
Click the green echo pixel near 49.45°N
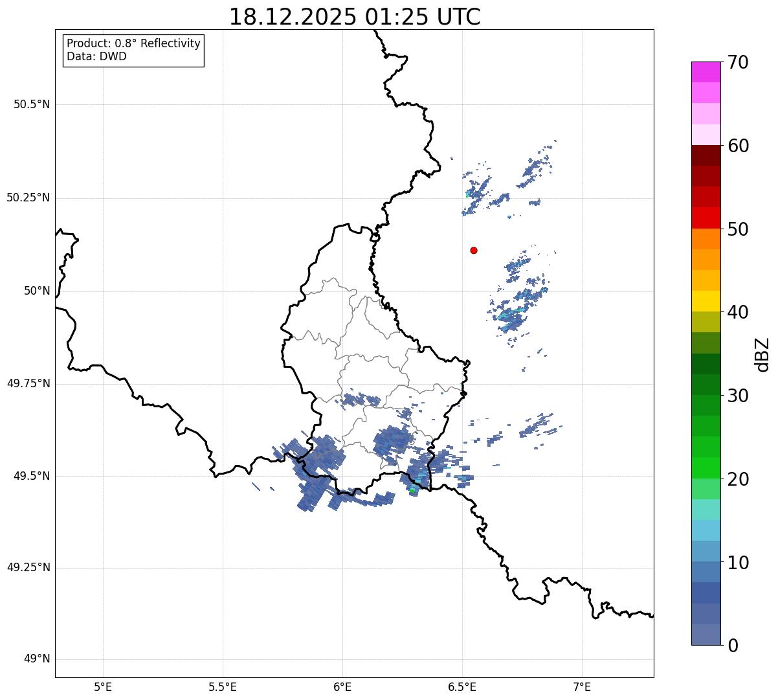point(412,490)
